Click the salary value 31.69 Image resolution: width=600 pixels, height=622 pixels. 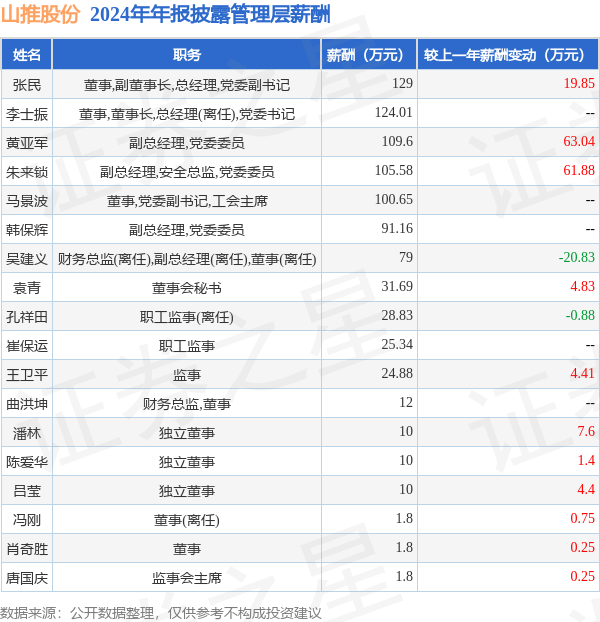pyautogui.click(x=397, y=286)
